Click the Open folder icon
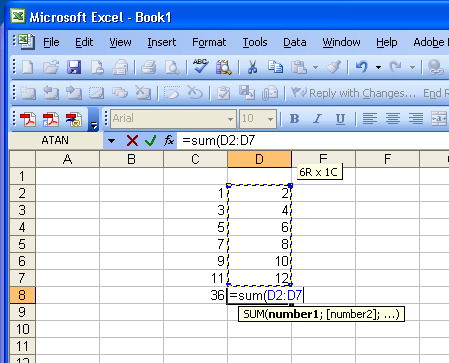The height and width of the screenshot is (363, 449). [51, 67]
